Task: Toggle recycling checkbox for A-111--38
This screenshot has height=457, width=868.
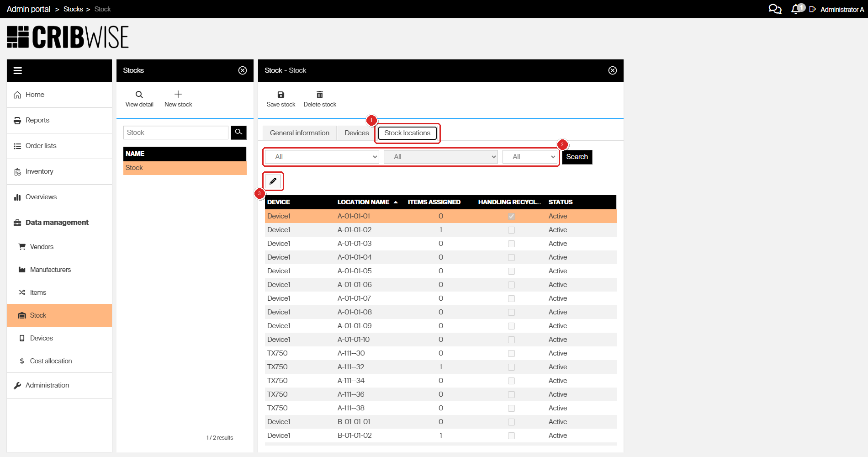Action: tap(511, 408)
